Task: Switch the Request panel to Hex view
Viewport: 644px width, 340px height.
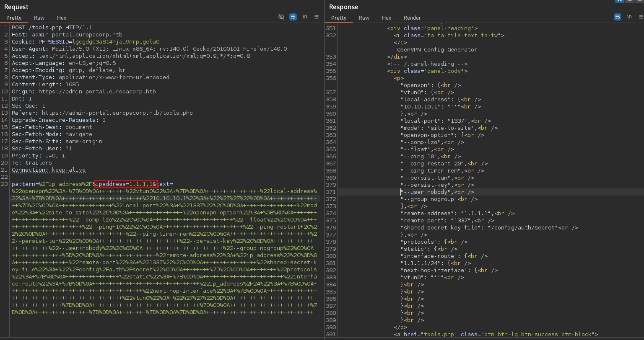Action: point(61,18)
